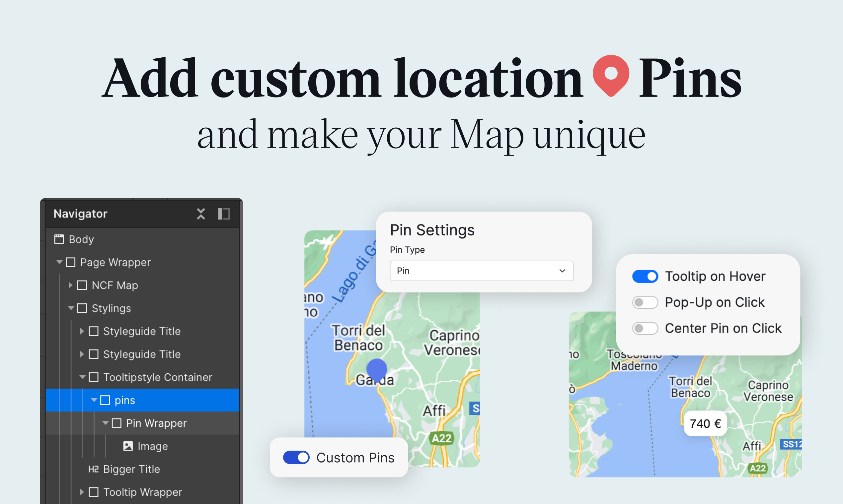843x504 pixels.
Task: Click the container icon next to Page Wrapper
Action: [70, 262]
